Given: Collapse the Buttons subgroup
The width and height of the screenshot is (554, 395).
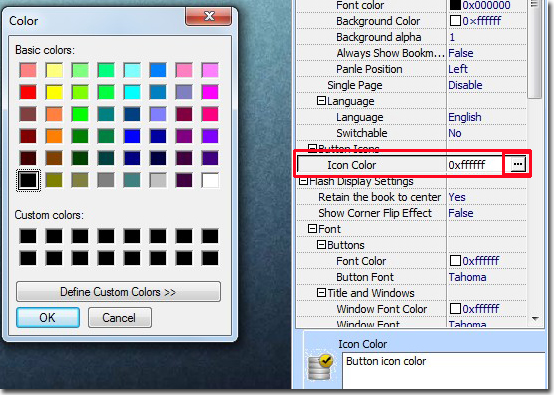Looking at the screenshot, I should (x=321, y=244).
